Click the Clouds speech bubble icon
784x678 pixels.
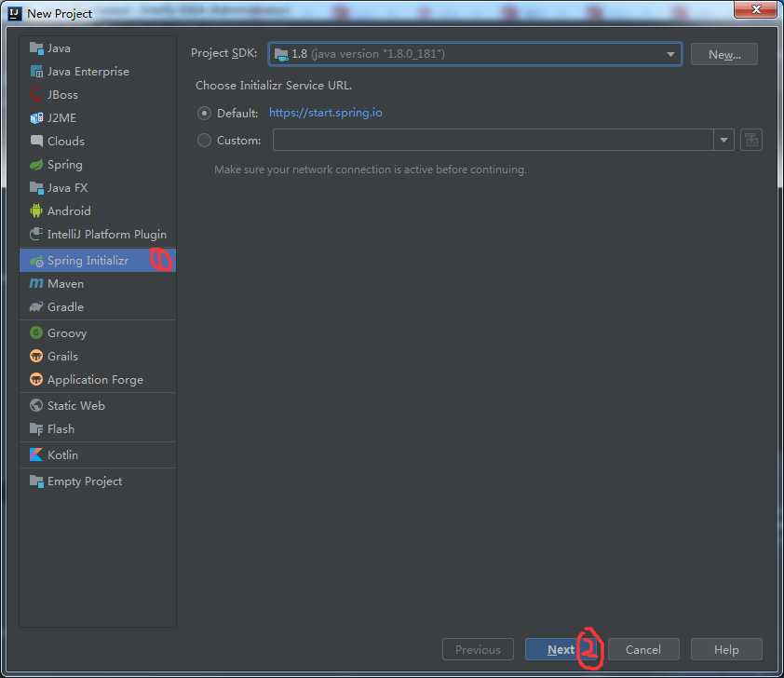point(36,141)
